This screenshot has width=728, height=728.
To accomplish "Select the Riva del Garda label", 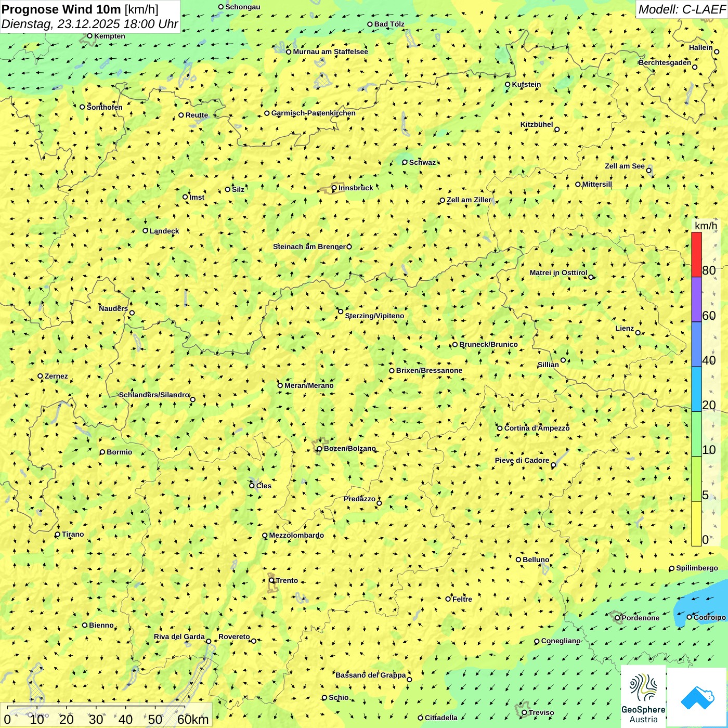I will pyautogui.click(x=179, y=636).
